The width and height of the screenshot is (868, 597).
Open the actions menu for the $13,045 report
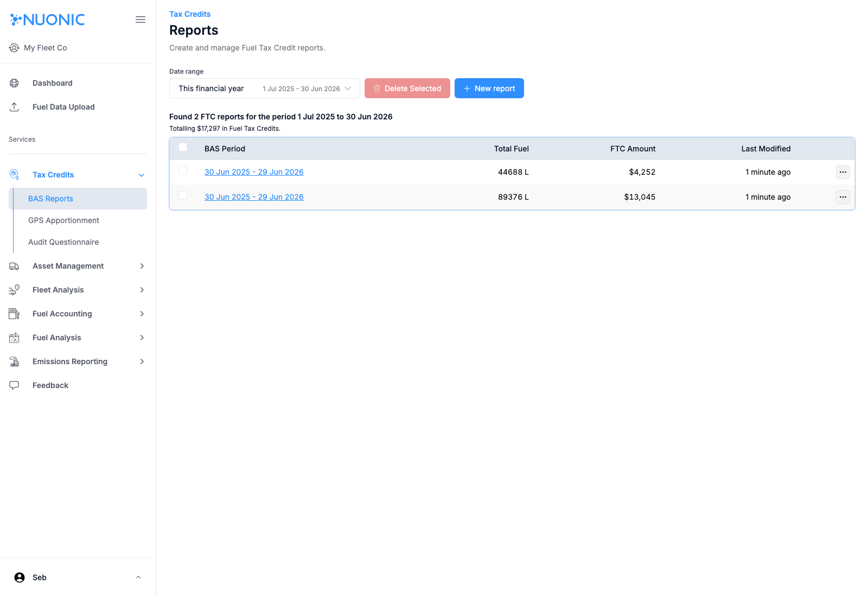click(x=843, y=197)
